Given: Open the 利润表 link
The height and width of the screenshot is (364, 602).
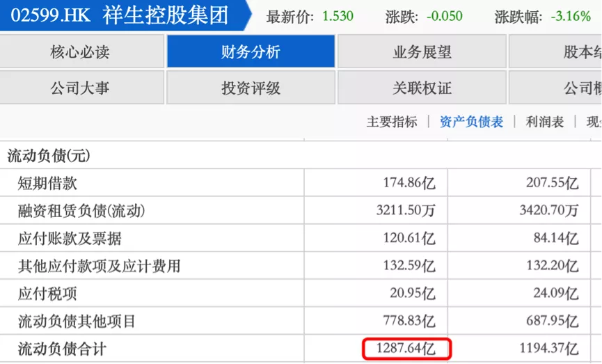Looking at the screenshot, I should click(x=545, y=122).
